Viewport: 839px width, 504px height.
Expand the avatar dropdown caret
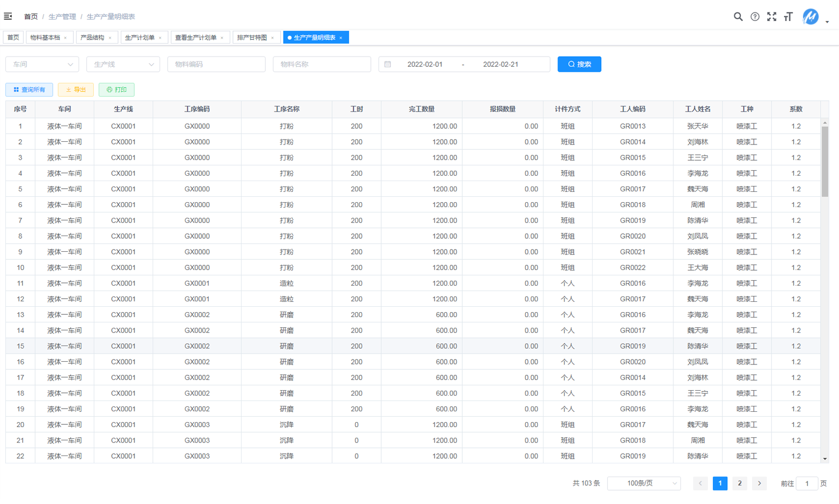click(827, 22)
